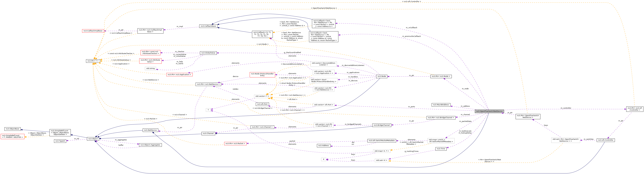Open the ns3::ofi::Controller class node
The image size is (644, 174).
[606, 140]
